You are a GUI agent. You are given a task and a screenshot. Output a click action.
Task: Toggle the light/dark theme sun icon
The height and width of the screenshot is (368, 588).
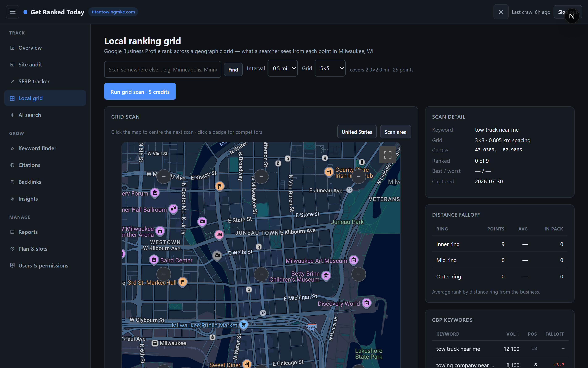pos(501,12)
